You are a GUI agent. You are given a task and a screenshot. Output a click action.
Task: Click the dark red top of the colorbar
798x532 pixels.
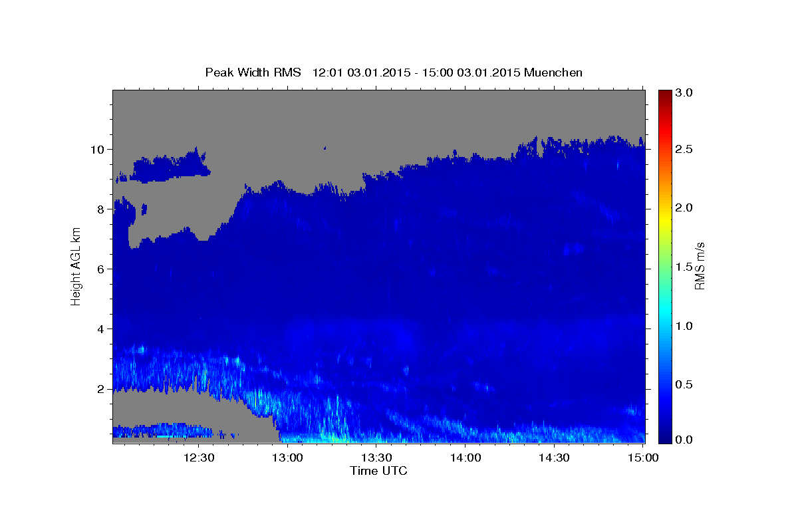(665, 94)
